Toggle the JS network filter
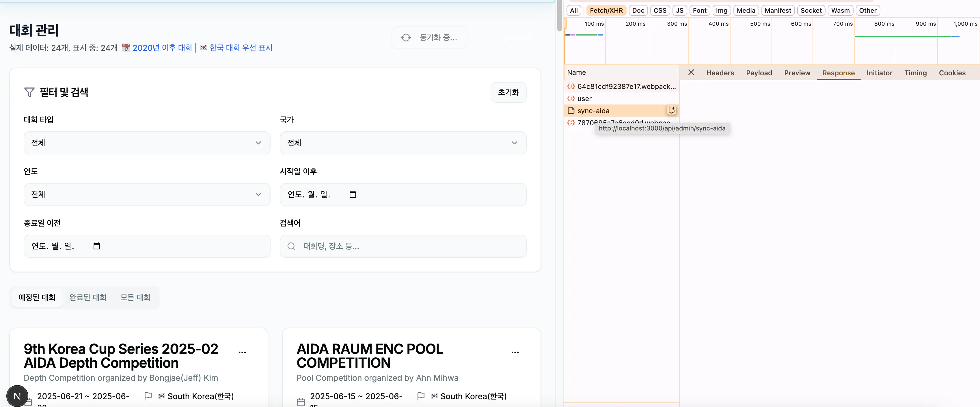Screen dimensions: 980x407 coord(679,10)
